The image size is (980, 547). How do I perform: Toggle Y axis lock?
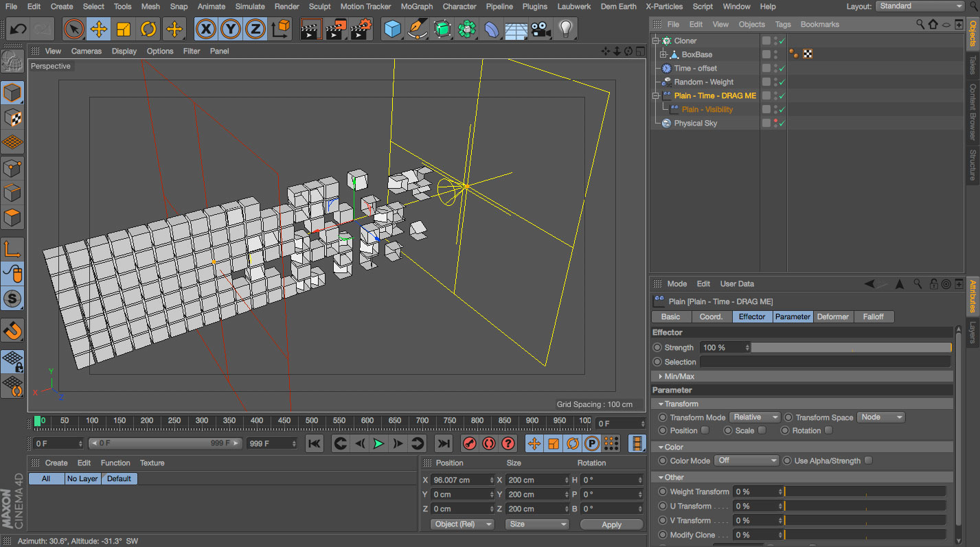tap(231, 29)
